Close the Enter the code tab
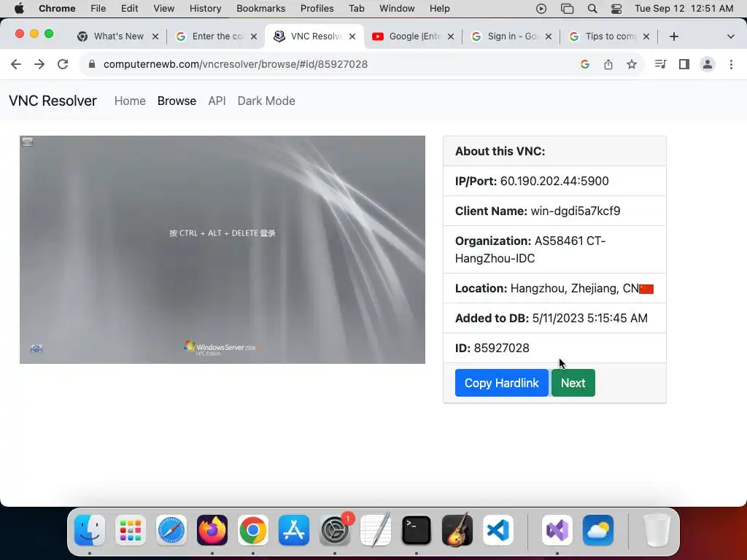The height and width of the screenshot is (560, 747). tap(254, 36)
